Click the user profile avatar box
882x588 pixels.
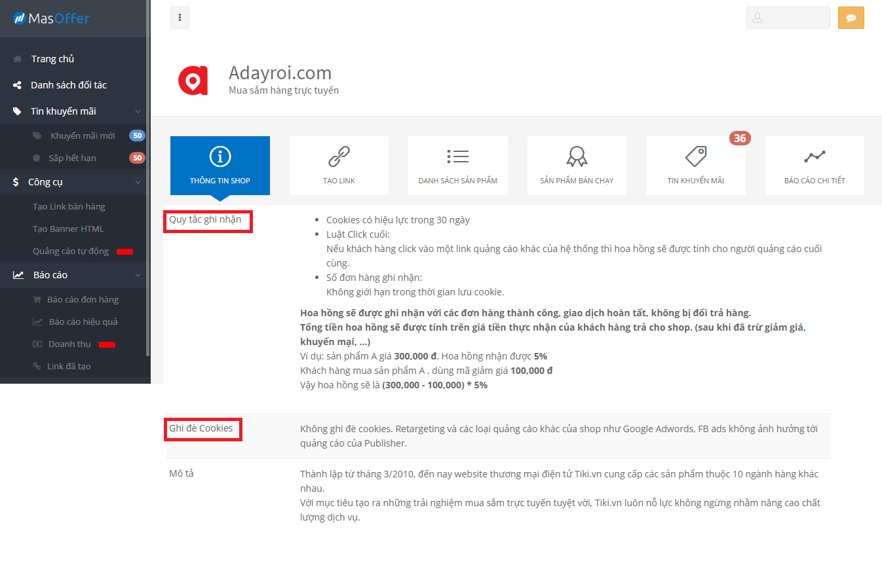[788, 18]
